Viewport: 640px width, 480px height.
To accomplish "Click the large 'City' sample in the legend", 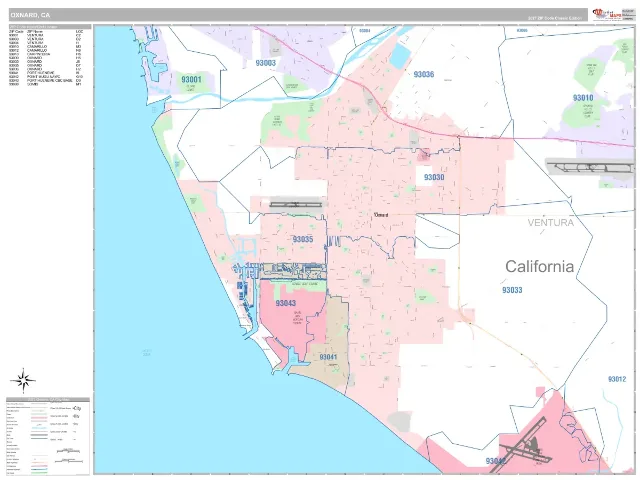I will 77,409.
